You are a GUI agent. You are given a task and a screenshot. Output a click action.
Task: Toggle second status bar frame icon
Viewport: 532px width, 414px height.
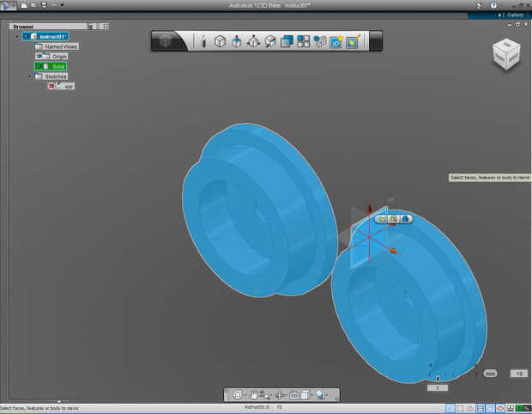pyautogui.click(x=460, y=408)
